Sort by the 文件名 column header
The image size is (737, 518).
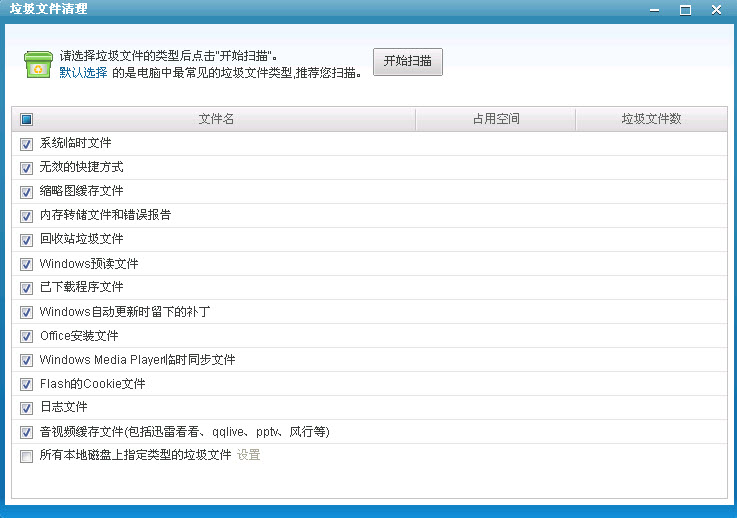click(x=216, y=119)
